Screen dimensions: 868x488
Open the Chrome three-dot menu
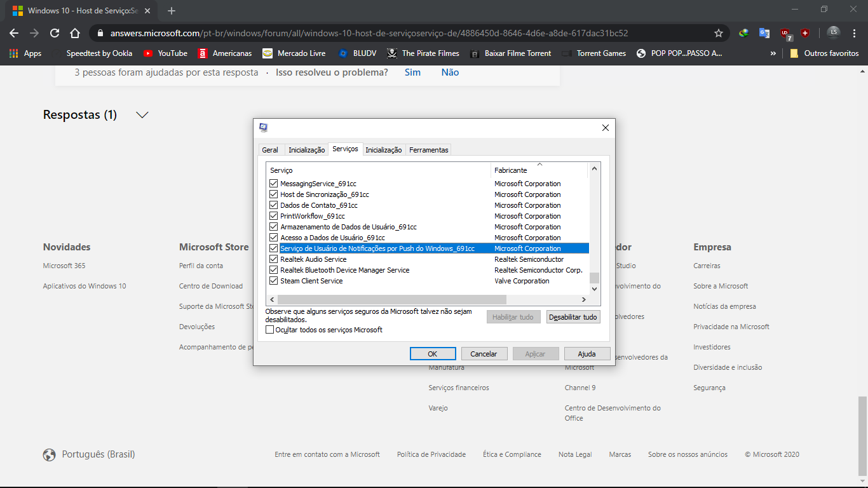click(855, 33)
